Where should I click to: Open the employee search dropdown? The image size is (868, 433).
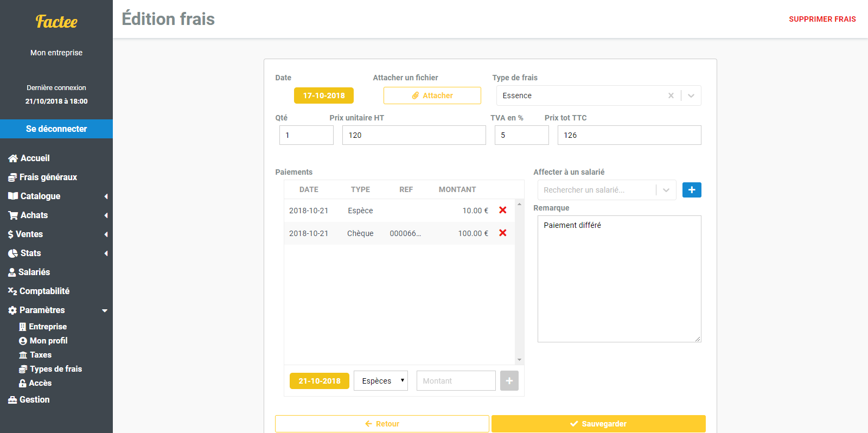click(666, 190)
